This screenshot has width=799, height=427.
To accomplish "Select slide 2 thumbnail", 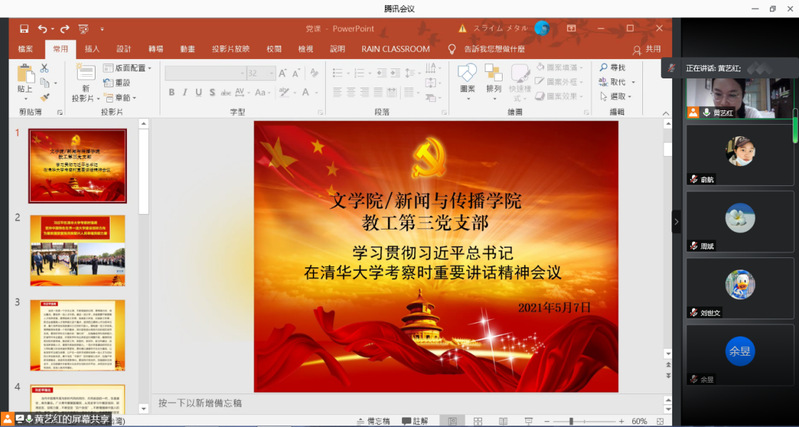I will (77, 250).
